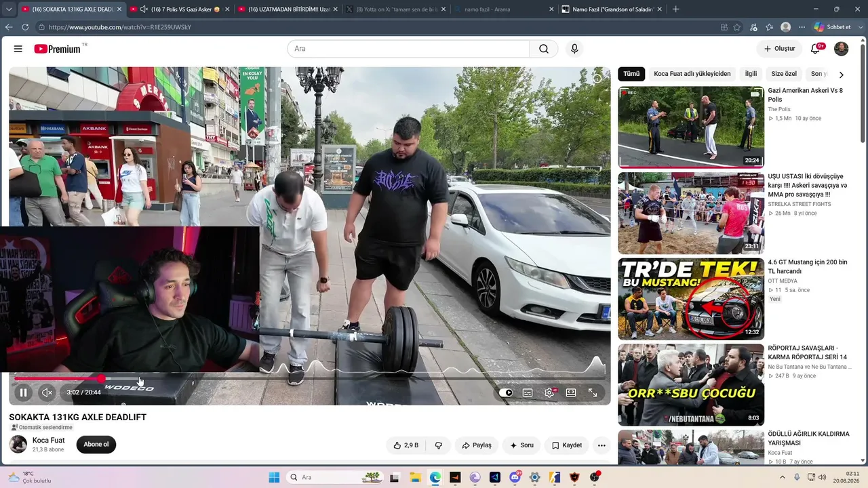Switch to the UZATMADAN BİTİRDİM tab

tap(288, 9)
